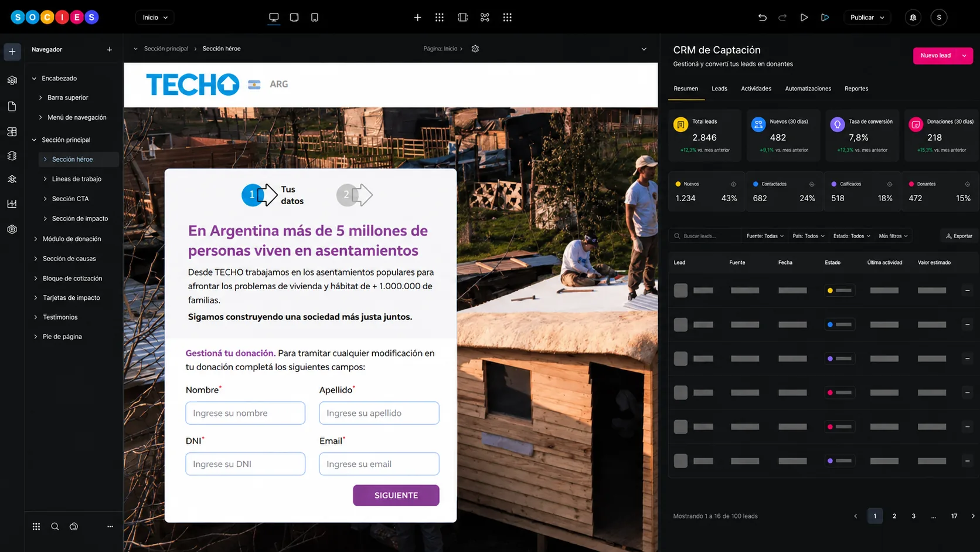Click the connected nodes icon in the top toolbar
This screenshot has height=552, width=980.
pyautogui.click(x=485, y=18)
